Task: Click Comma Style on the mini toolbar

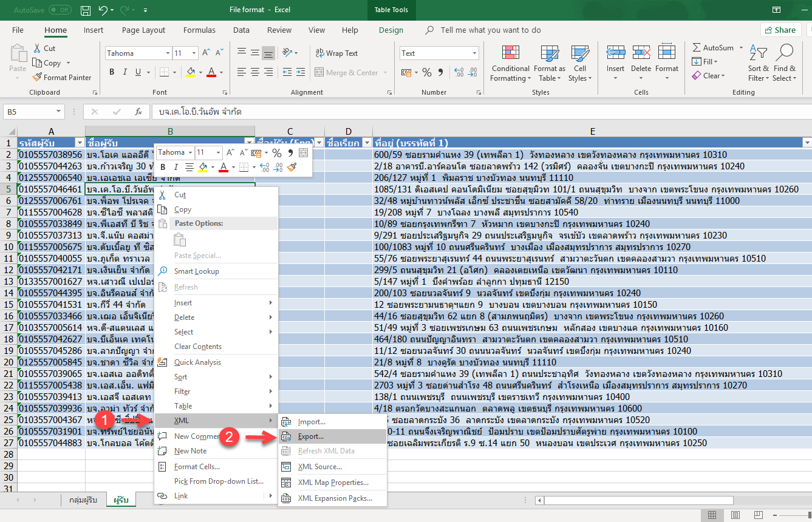Action: tap(290, 153)
